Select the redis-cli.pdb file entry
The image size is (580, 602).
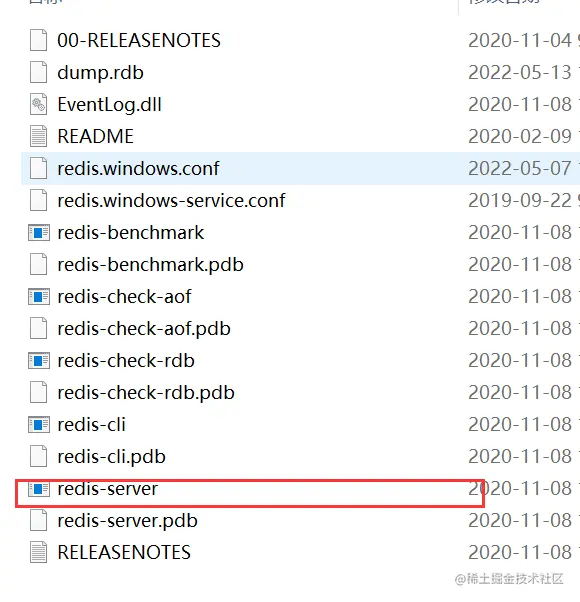pos(111,456)
